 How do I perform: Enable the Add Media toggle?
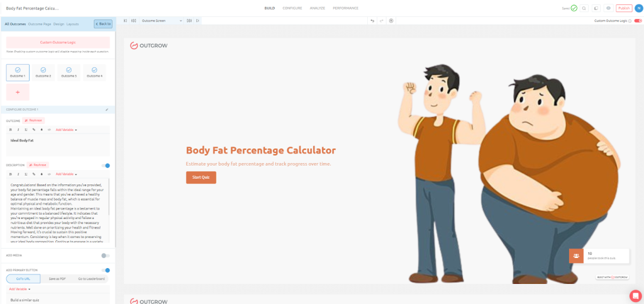click(106, 256)
